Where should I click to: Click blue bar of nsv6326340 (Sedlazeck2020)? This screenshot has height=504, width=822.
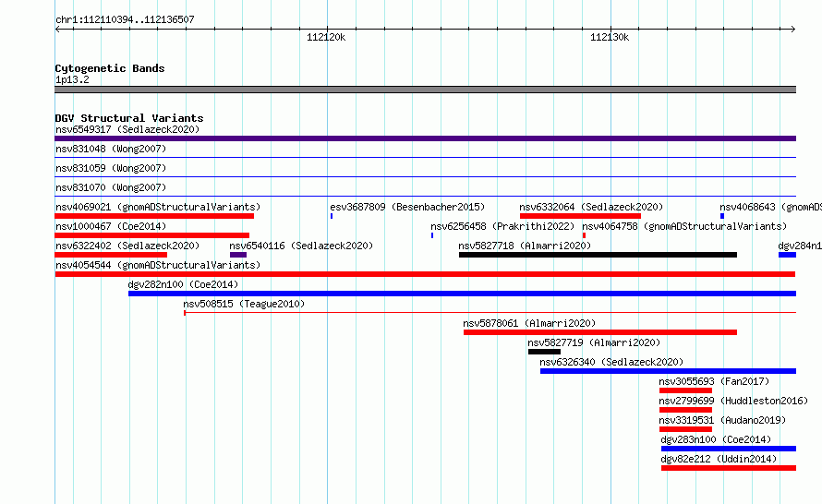click(668, 371)
